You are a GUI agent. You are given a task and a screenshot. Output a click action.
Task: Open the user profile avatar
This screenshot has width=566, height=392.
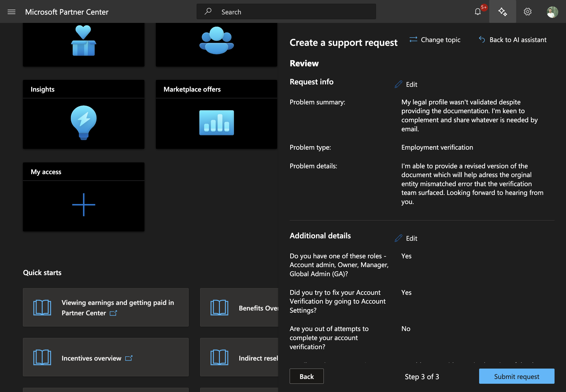pos(552,12)
